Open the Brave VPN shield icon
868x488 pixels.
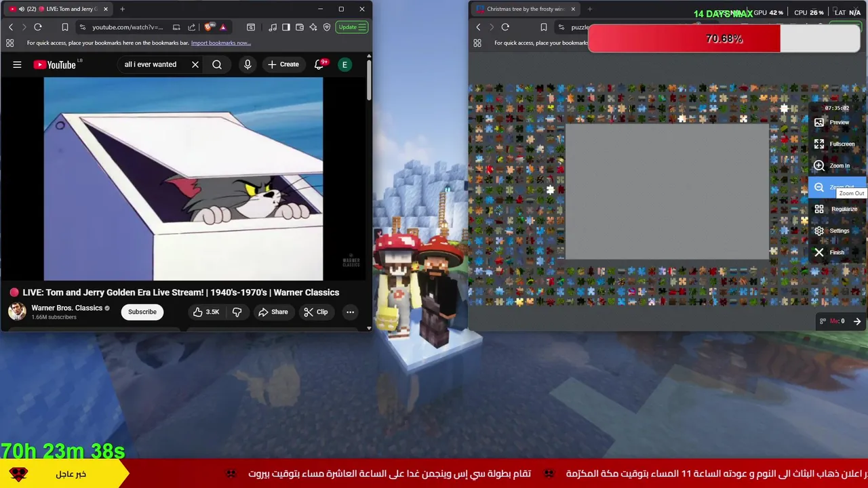click(327, 27)
